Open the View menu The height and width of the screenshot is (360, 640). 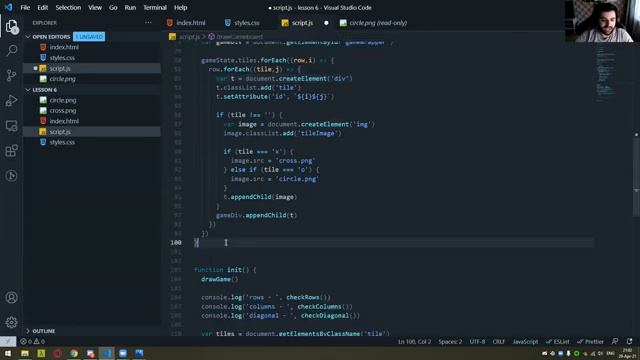(95, 7)
